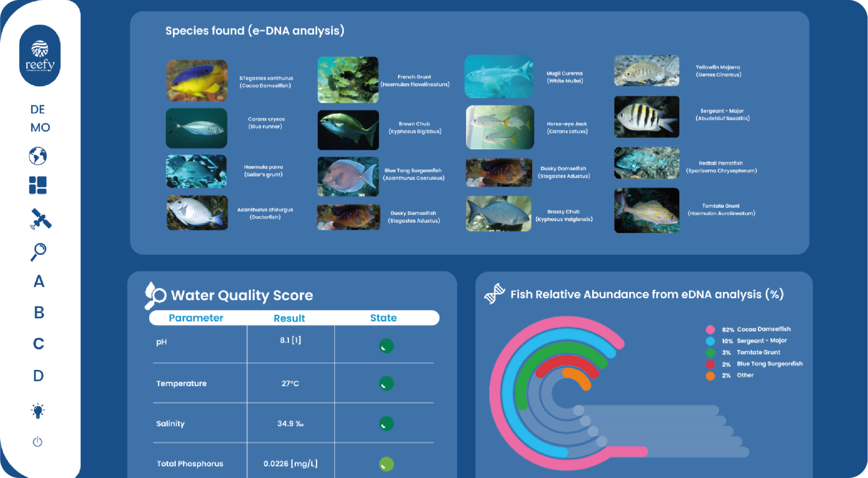Open the Sergeant-Major striped fish photo
Image resolution: width=868 pixels, height=478 pixels.
(646, 117)
